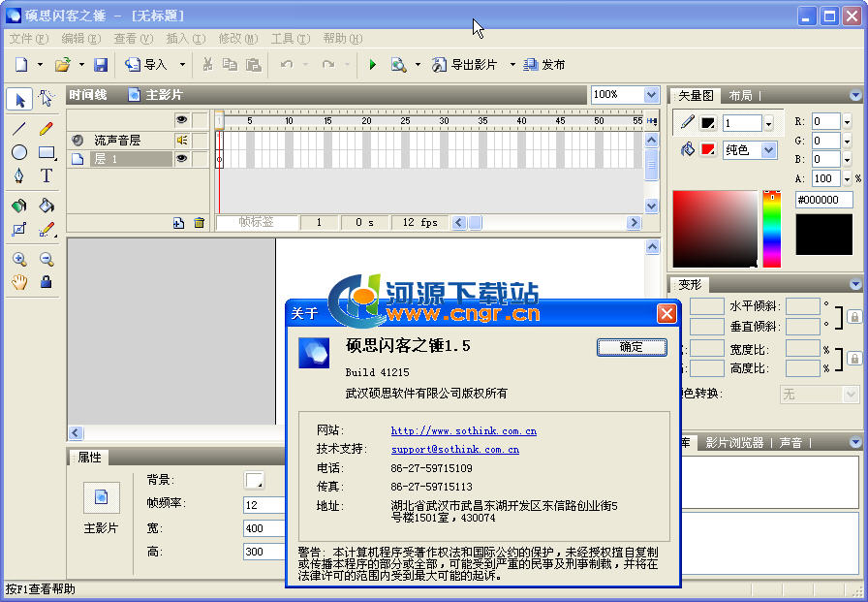The image size is (868, 602).
Task: Choose the Oval drawing tool
Action: (19, 152)
